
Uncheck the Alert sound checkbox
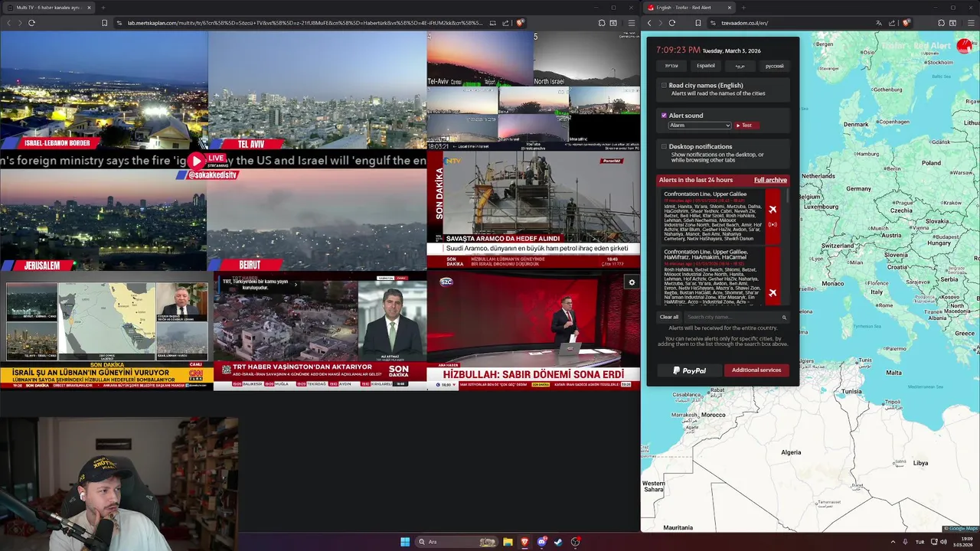pos(664,116)
